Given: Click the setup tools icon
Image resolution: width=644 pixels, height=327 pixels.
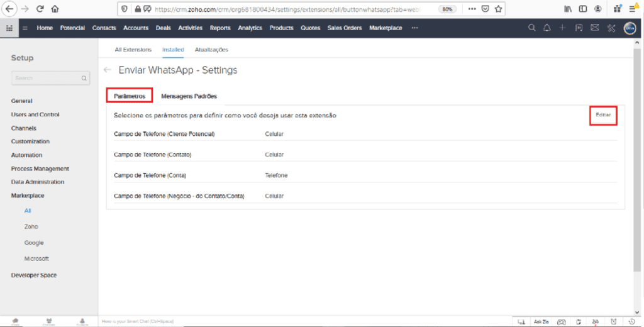Looking at the screenshot, I should [611, 28].
